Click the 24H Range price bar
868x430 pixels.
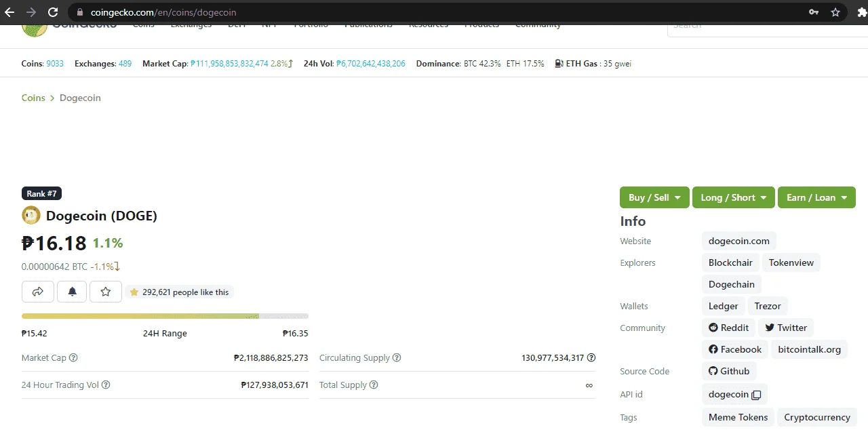pos(165,316)
